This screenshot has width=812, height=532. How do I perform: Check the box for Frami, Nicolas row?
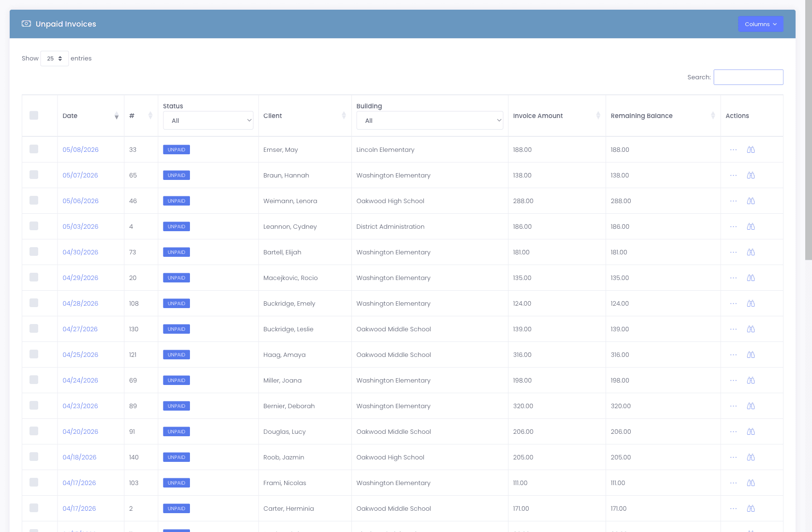(x=34, y=482)
